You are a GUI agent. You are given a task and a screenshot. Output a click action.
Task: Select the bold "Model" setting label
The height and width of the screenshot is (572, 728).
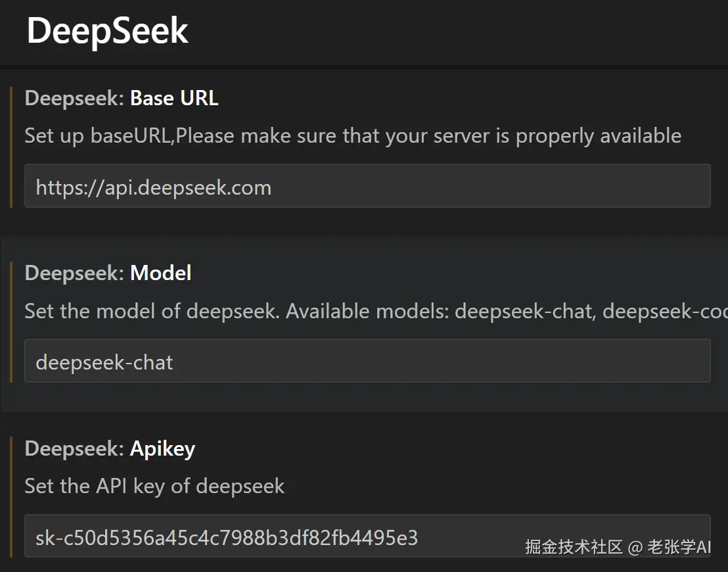point(161,274)
